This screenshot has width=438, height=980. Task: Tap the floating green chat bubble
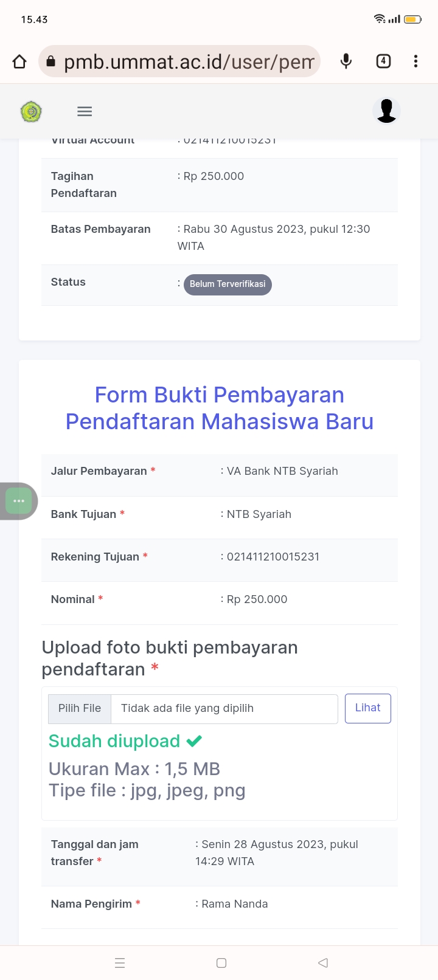[x=19, y=501]
